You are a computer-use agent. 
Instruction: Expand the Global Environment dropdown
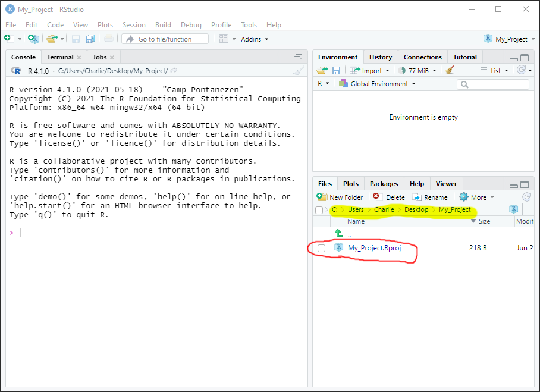pos(377,84)
